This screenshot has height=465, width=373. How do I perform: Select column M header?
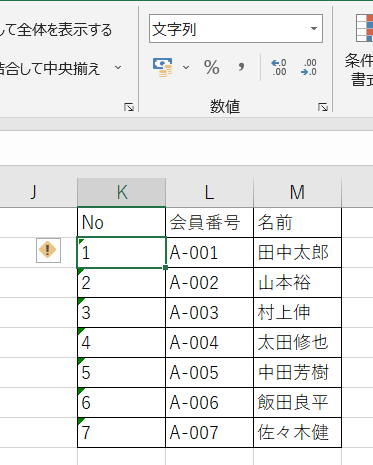tap(297, 192)
